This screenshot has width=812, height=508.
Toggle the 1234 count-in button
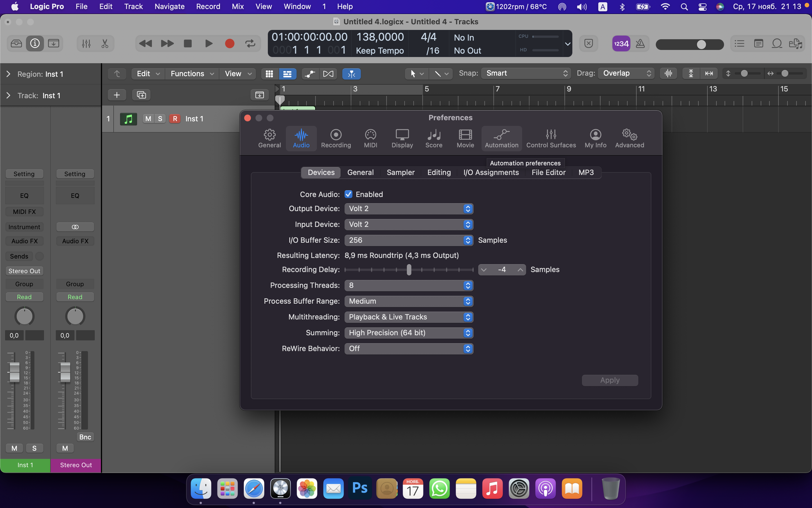pos(621,43)
